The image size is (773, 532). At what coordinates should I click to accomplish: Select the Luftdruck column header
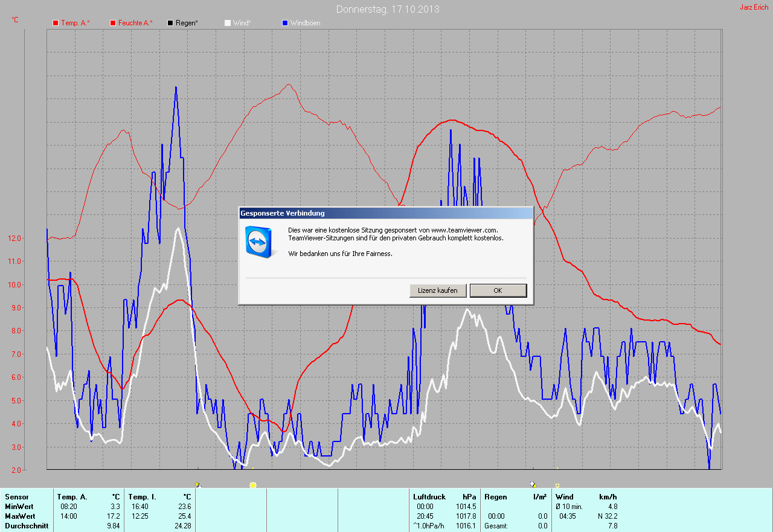click(428, 497)
